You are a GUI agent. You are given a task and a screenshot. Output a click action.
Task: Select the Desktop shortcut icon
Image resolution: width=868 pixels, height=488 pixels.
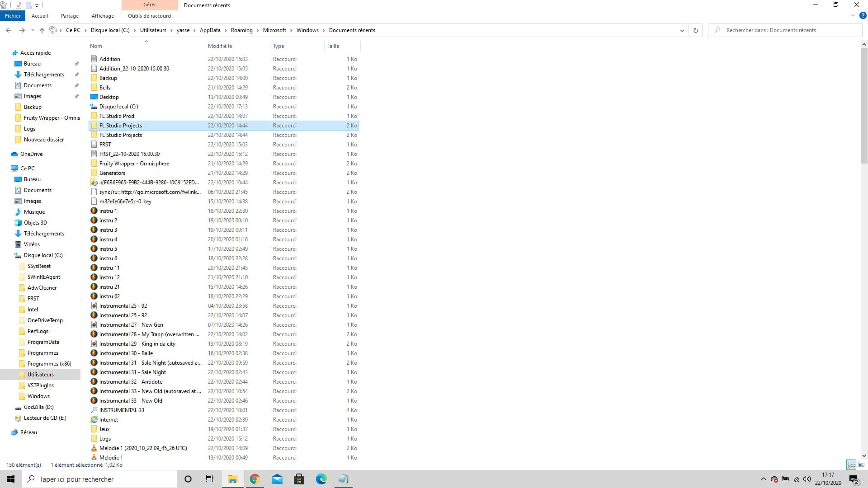(x=94, y=97)
